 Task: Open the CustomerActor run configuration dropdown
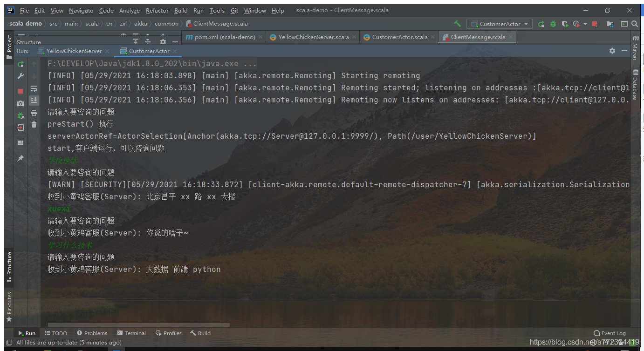point(500,24)
